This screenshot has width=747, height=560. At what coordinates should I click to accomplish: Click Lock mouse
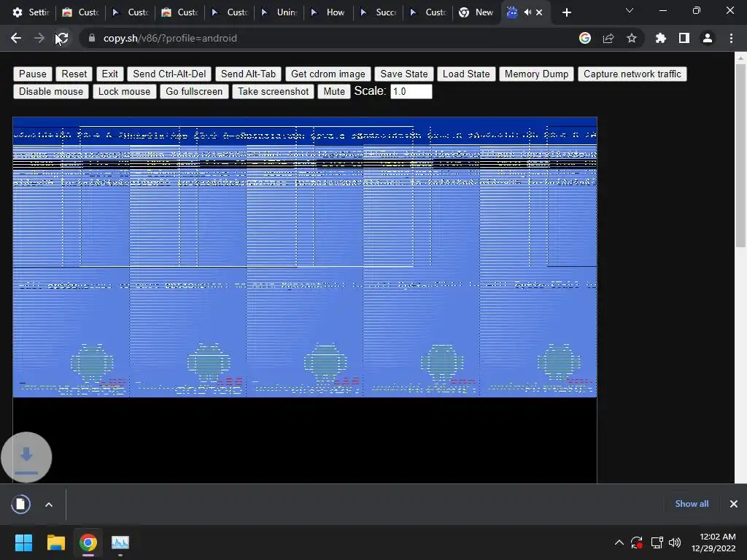point(124,91)
